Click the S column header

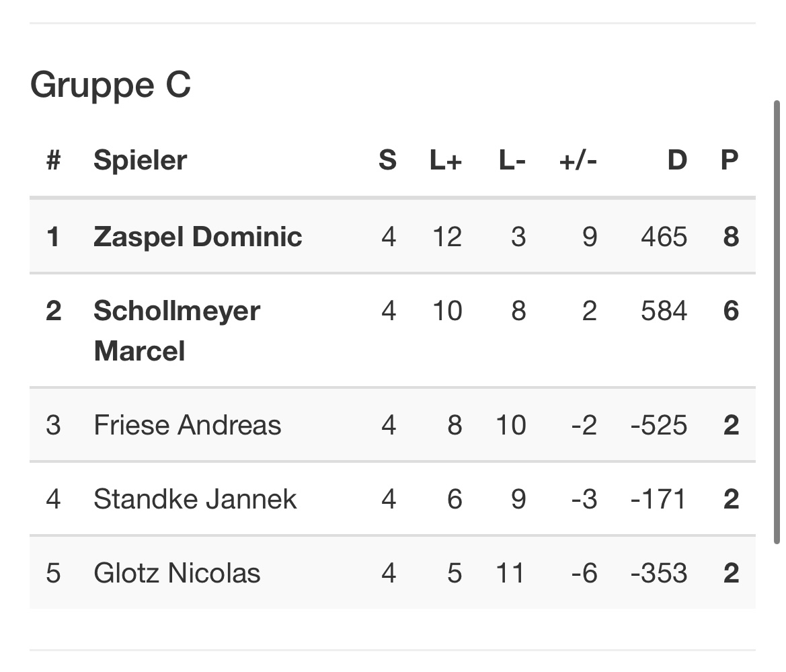click(387, 160)
